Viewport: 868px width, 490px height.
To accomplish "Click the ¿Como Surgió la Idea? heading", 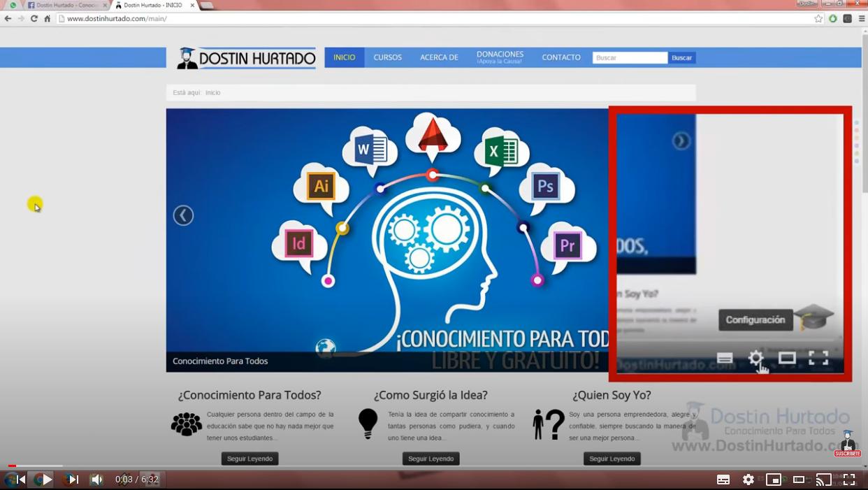I will [x=431, y=395].
